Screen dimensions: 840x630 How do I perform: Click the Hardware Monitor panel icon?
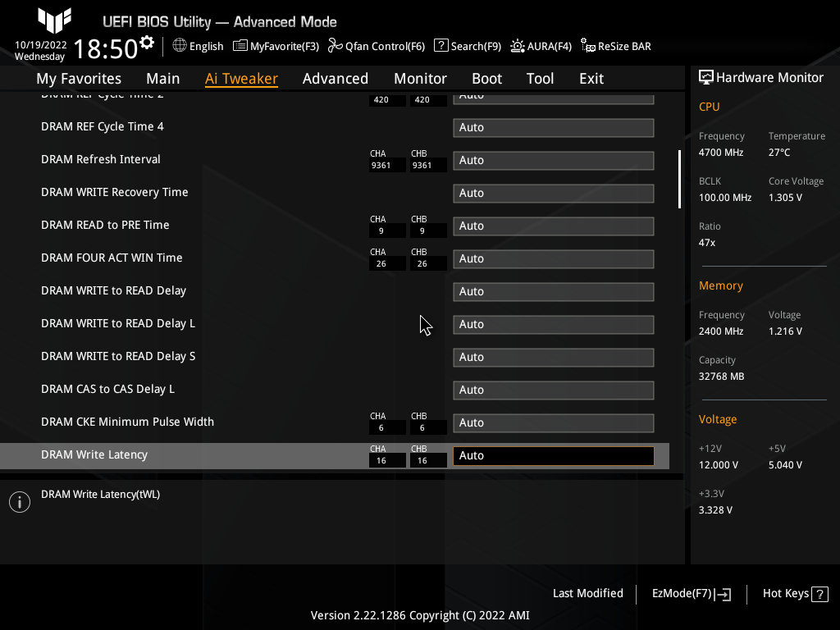click(706, 77)
